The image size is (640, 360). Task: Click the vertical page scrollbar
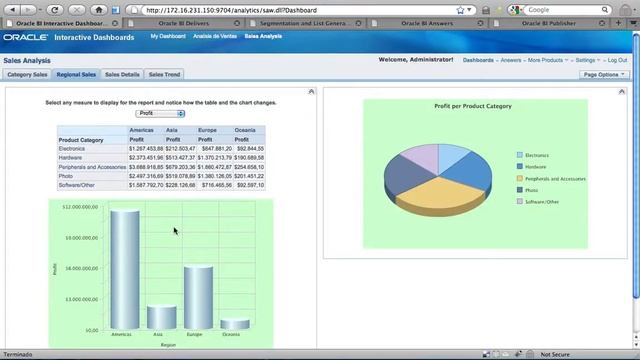[636, 167]
